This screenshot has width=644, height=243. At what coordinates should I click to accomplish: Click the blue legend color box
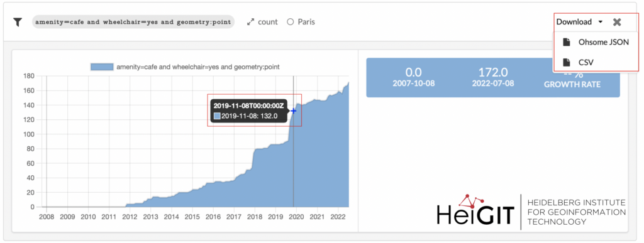click(x=102, y=67)
